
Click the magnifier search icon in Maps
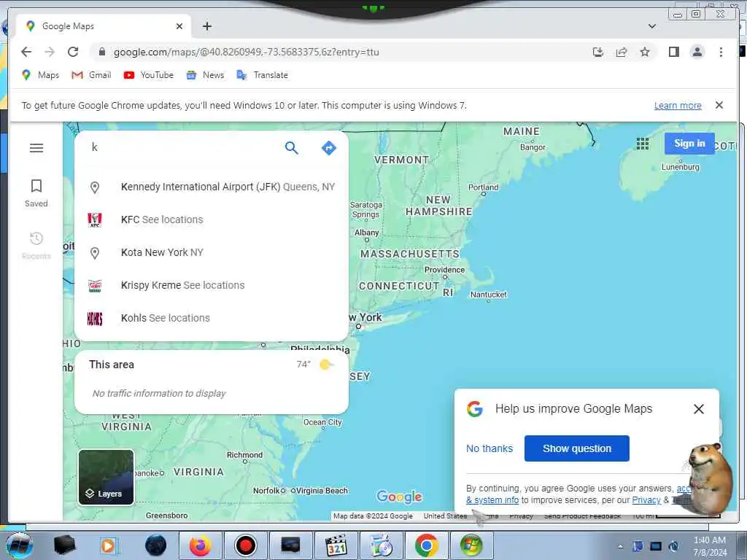pyautogui.click(x=292, y=148)
